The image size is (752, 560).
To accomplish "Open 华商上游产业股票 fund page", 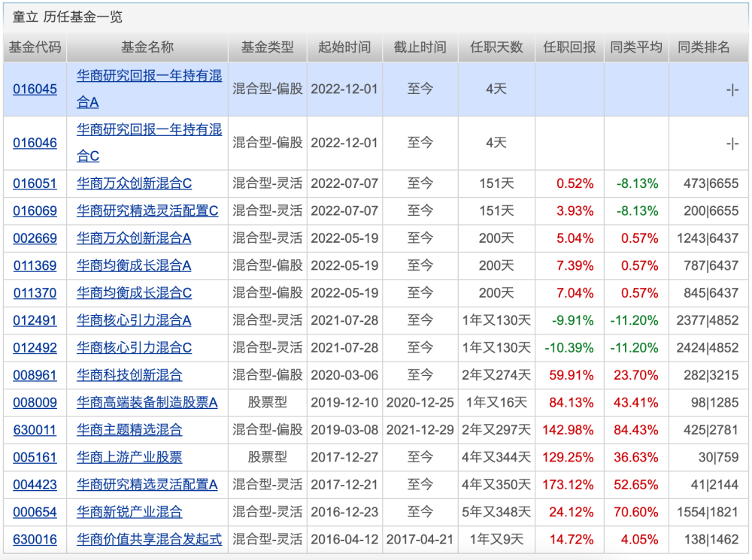I will click(x=129, y=457).
